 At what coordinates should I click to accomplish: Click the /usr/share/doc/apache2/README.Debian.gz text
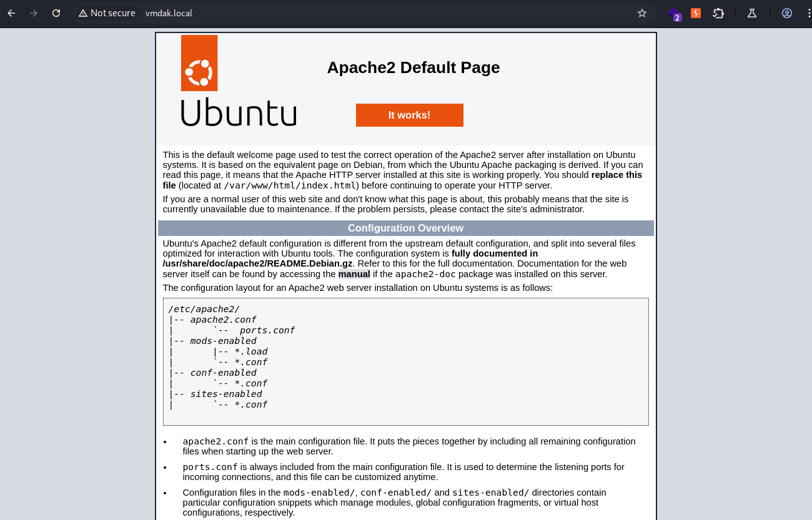258,264
